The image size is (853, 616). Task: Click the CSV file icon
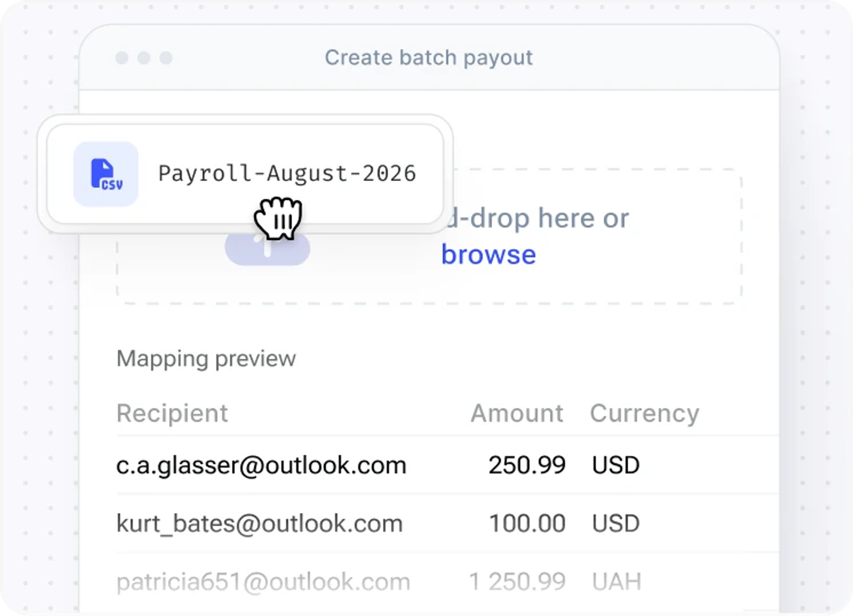(106, 174)
